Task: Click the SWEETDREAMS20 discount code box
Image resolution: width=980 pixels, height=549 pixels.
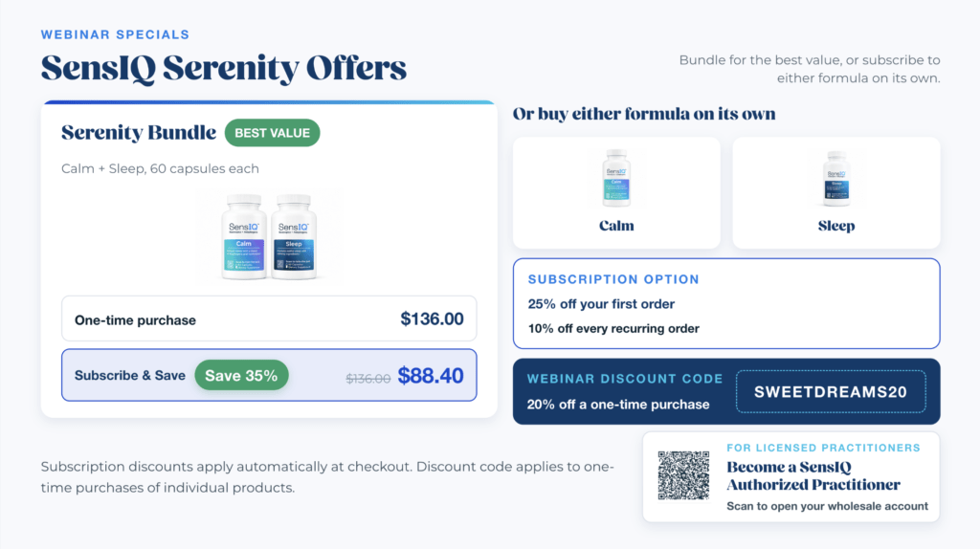Action: 831,391
